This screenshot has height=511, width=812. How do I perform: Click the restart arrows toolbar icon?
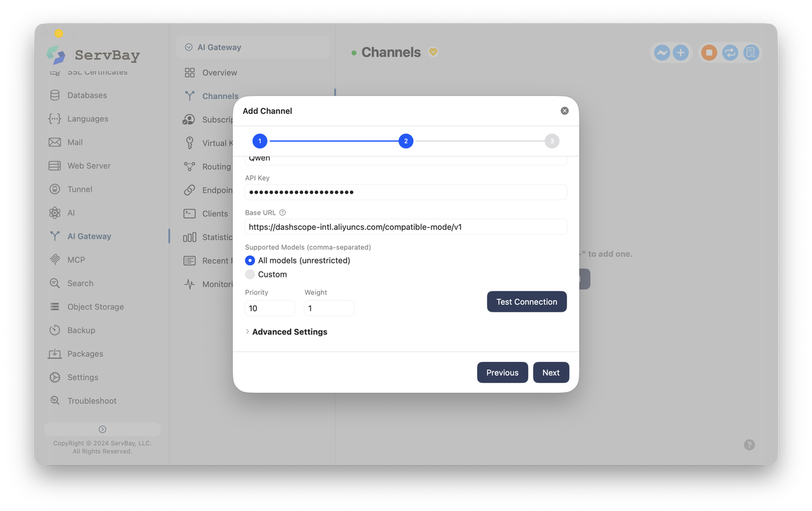tap(730, 53)
